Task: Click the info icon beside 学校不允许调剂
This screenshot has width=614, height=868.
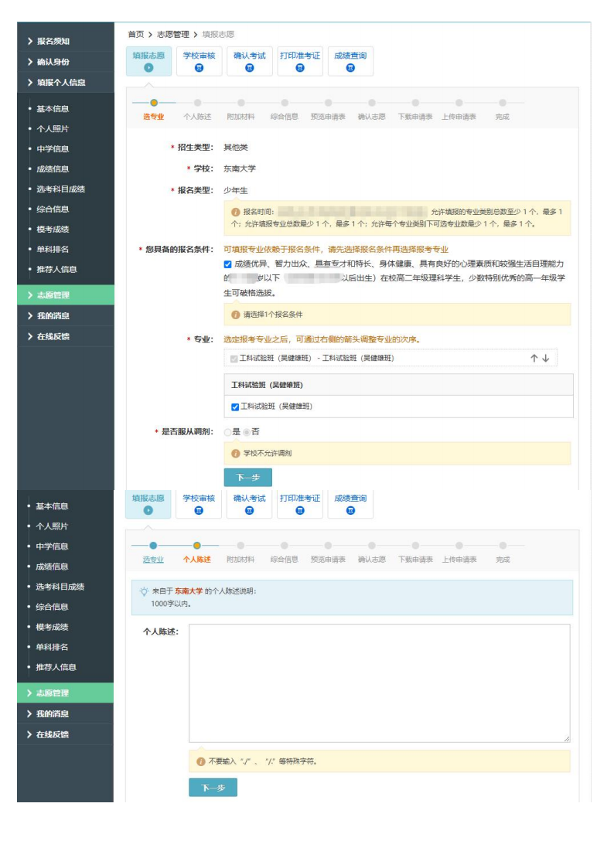Action: [x=235, y=454]
